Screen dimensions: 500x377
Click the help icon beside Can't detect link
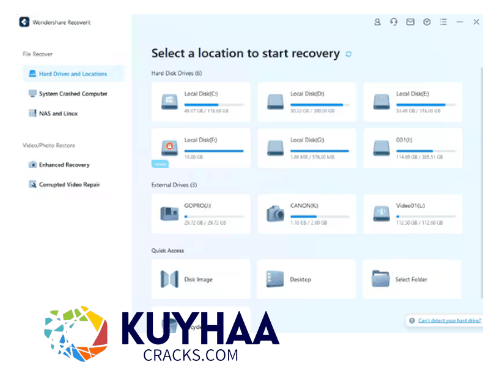[412, 321]
